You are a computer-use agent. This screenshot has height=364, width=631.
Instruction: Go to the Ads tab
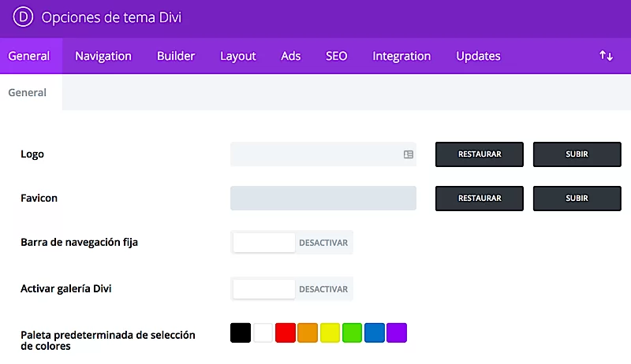tap(290, 56)
